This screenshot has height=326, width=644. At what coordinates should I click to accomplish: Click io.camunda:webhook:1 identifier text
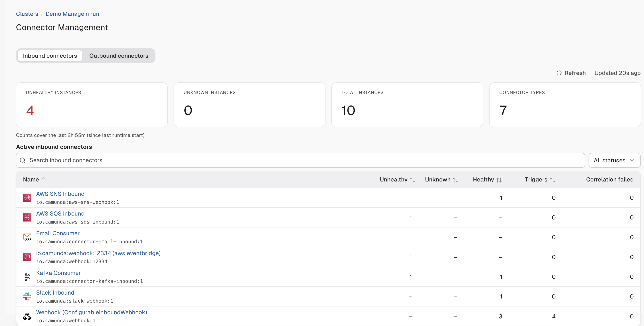pos(66,321)
